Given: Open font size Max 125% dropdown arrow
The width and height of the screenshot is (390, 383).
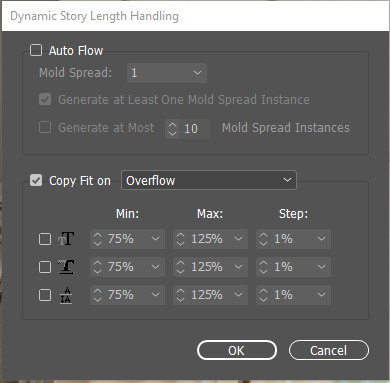Looking at the screenshot, I should tap(238, 239).
